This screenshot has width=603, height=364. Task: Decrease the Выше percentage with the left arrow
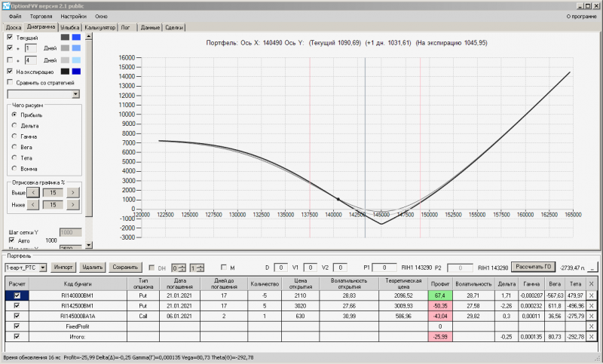click(33, 193)
